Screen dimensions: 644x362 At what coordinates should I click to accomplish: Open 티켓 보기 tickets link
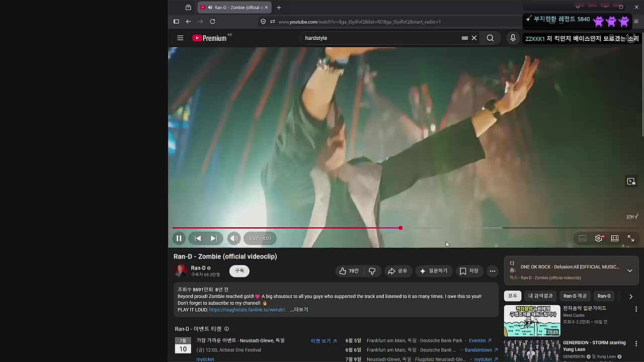[324, 341]
